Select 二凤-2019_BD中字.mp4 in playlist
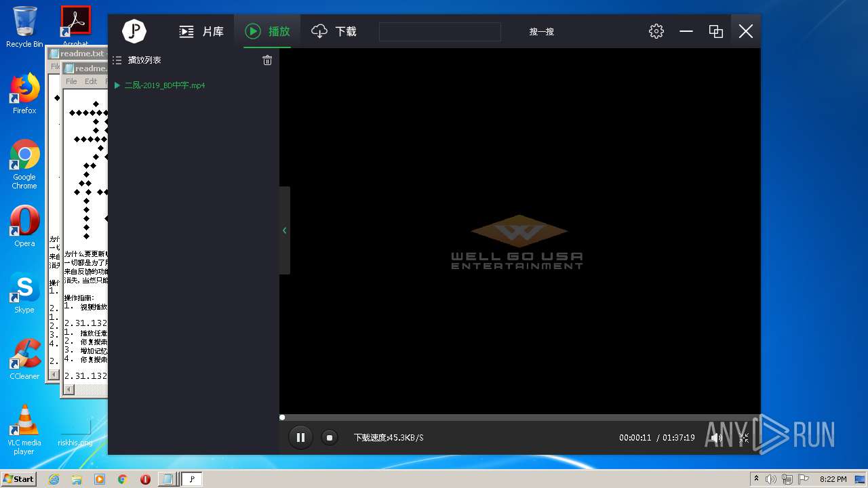This screenshot has height=488, width=868. coord(164,85)
